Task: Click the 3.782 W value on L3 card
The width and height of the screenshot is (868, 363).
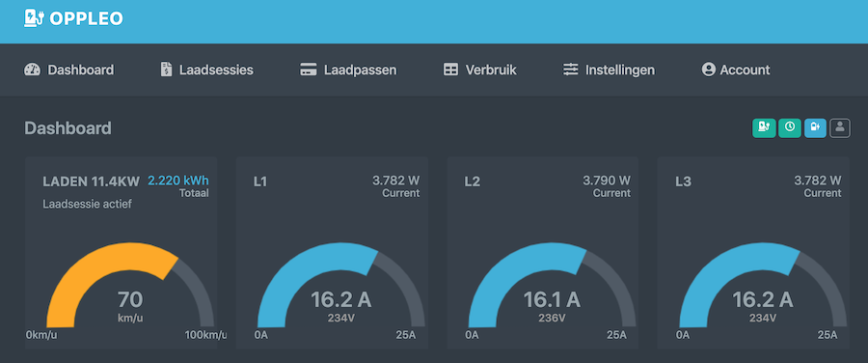Action: coord(818,181)
